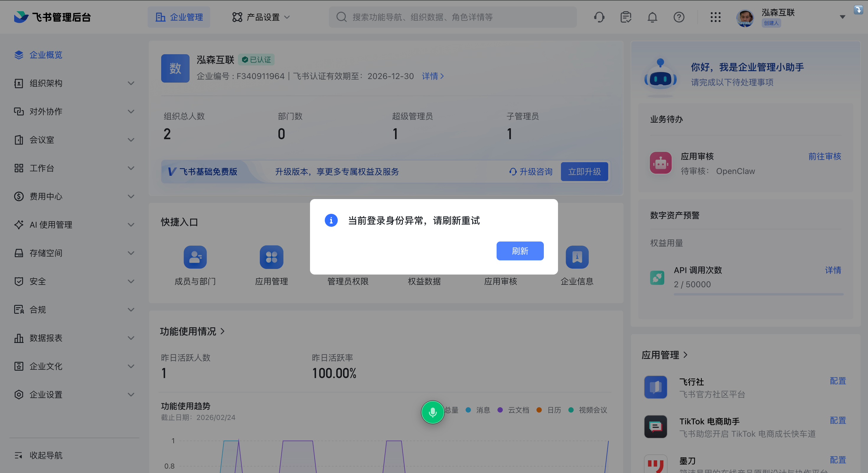Switch to 企业管理 tab
Viewport: 868px width, 473px height.
pos(179,17)
